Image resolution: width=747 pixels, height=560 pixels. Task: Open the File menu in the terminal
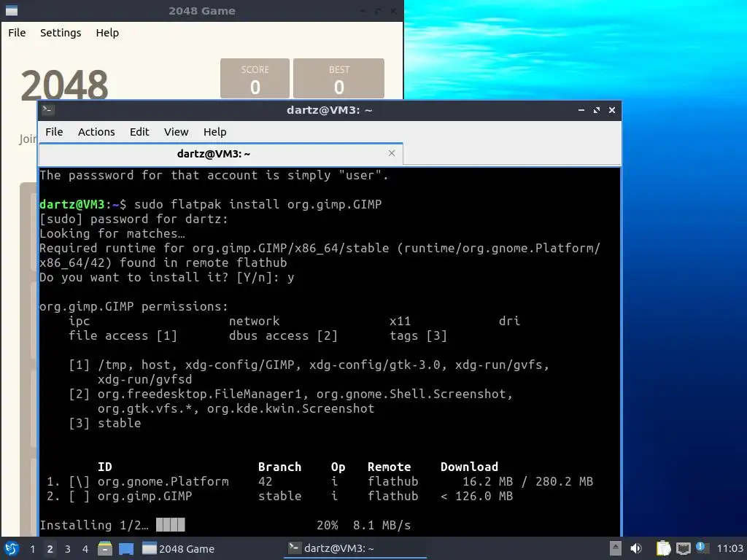click(54, 132)
